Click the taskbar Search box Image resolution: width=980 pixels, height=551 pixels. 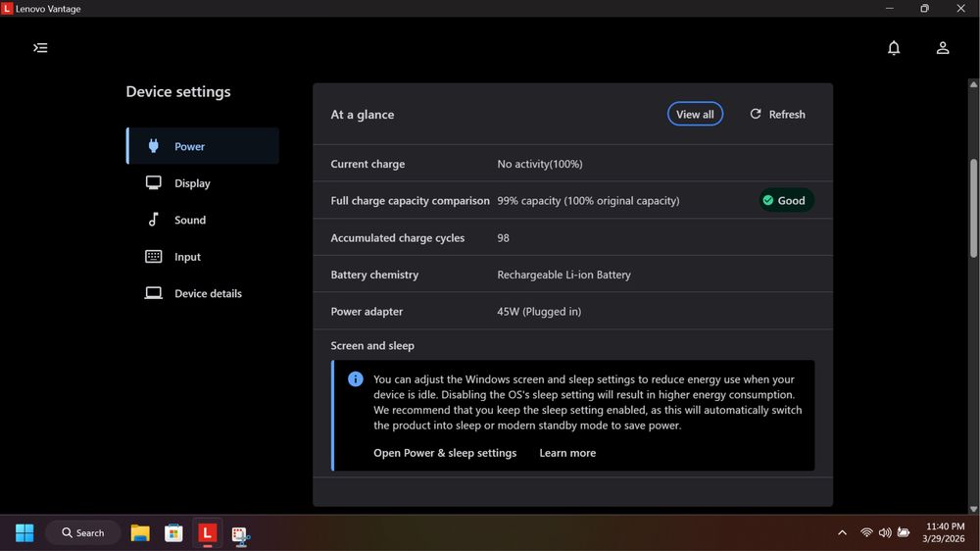pos(83,533)
